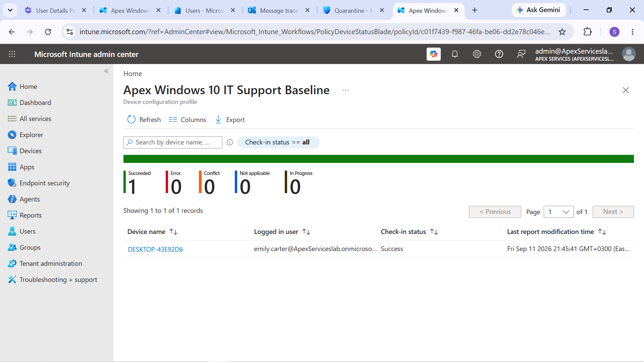Click the Error count tile
This screenshot has height=362, width=644.
(x=174, y=182)
